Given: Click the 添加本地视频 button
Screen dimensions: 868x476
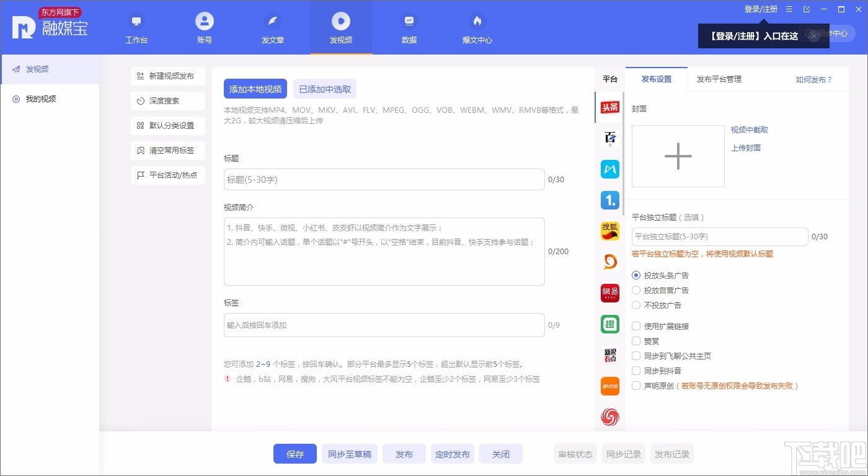Looking at the screenshot, I should tap(255, 89).
